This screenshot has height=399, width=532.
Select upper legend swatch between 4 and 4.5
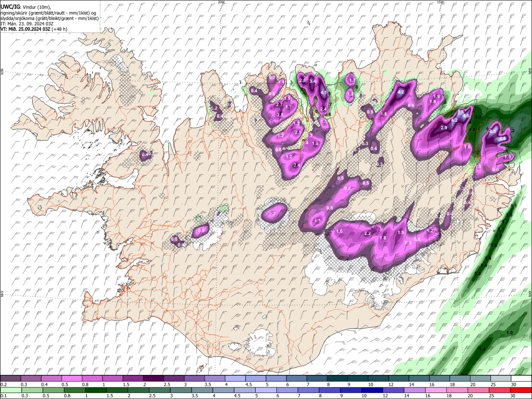point(235,379)
